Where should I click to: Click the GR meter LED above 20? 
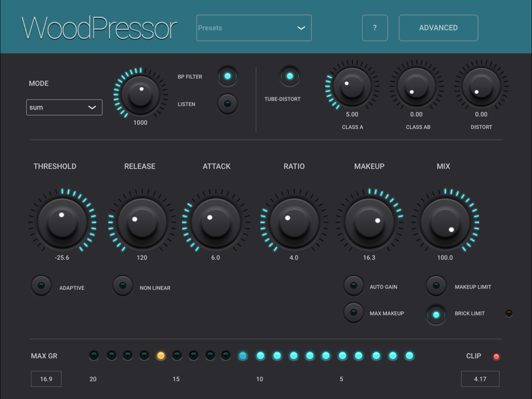(x=94, y=355)
